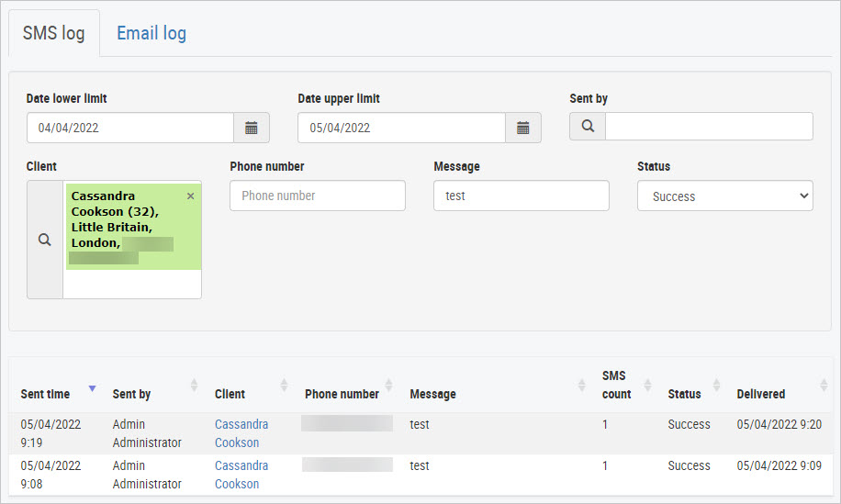Edit the Date lower limit field

tap(130, 128)
